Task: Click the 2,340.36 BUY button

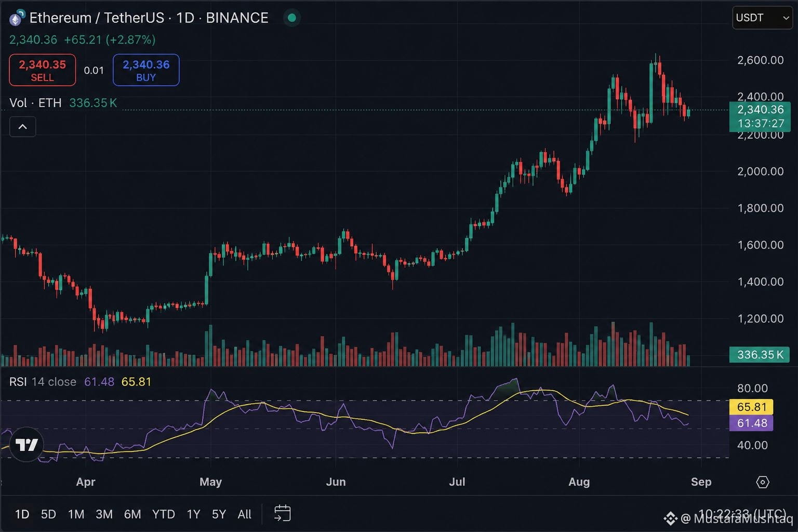Action: [146, 70]
